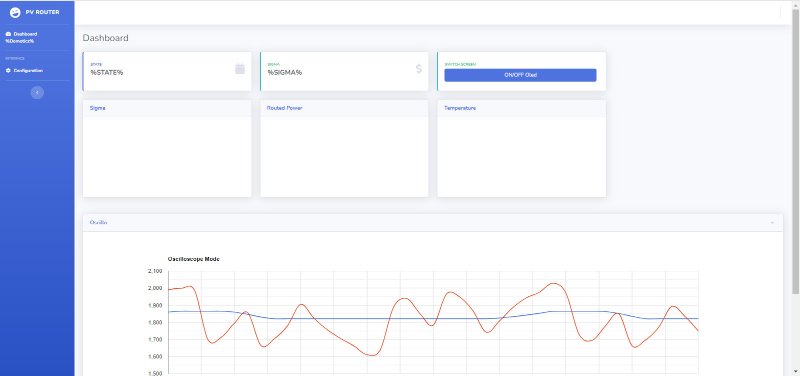Click the dollar sign icon in Sigma card
The width and height of the screenshot is (800, 376).
coord(419,68)
